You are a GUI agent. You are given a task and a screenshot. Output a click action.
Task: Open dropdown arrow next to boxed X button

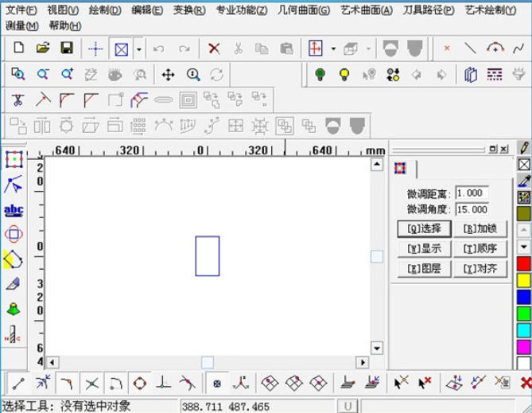139,49
